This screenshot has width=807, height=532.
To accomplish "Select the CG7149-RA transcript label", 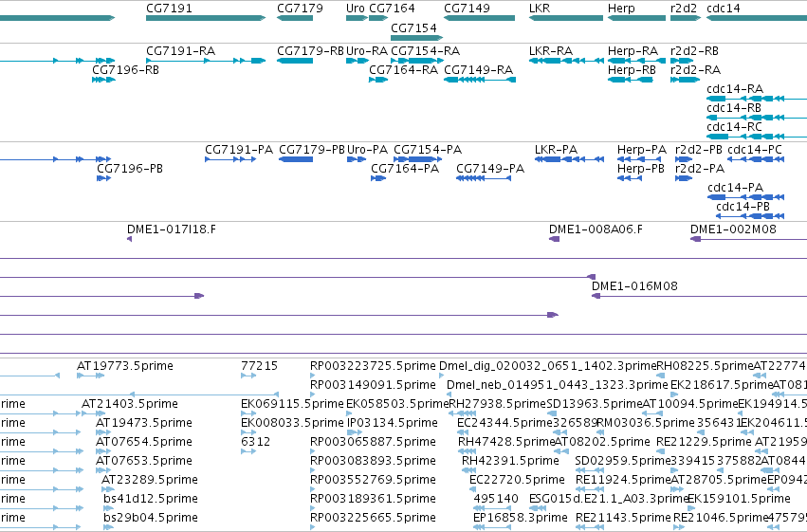I will coord(478,70).
